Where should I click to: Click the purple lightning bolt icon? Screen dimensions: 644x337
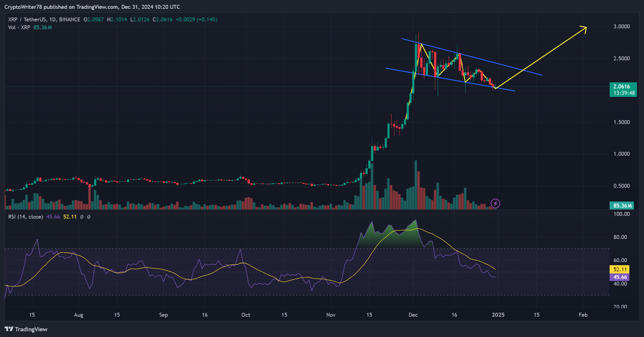pos(495,203)
